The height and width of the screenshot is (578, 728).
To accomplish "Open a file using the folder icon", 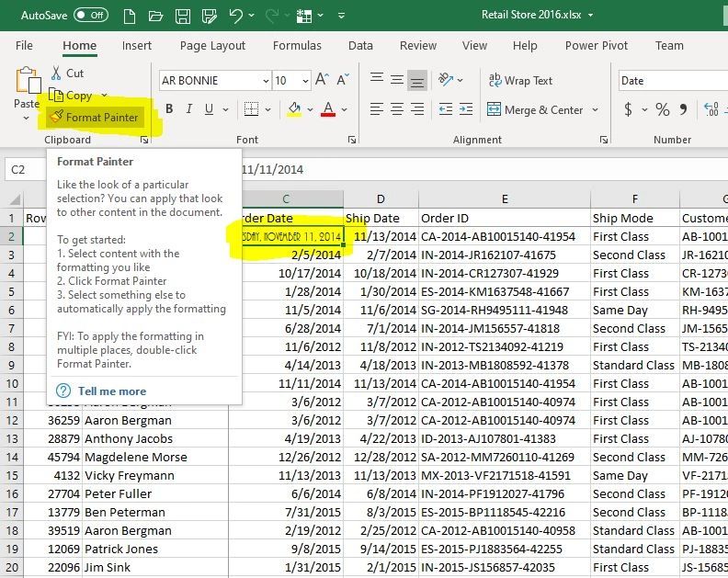I will click(x=155, y=17).
